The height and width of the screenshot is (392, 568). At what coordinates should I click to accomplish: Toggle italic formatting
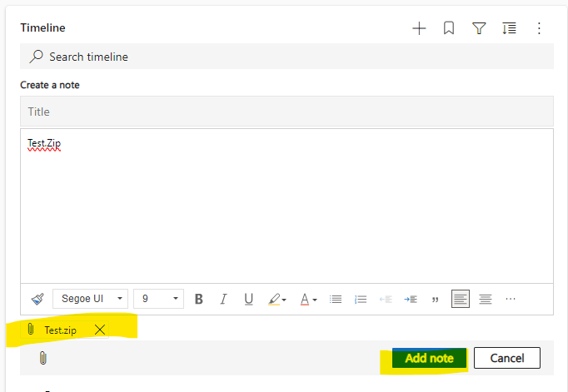pyautogui.click(x=223, y=299)
